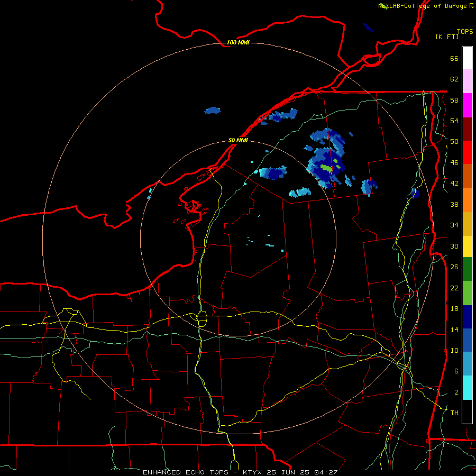476x476 pixels.
Task: Click the 22 legend value
Action: point(454,288)
